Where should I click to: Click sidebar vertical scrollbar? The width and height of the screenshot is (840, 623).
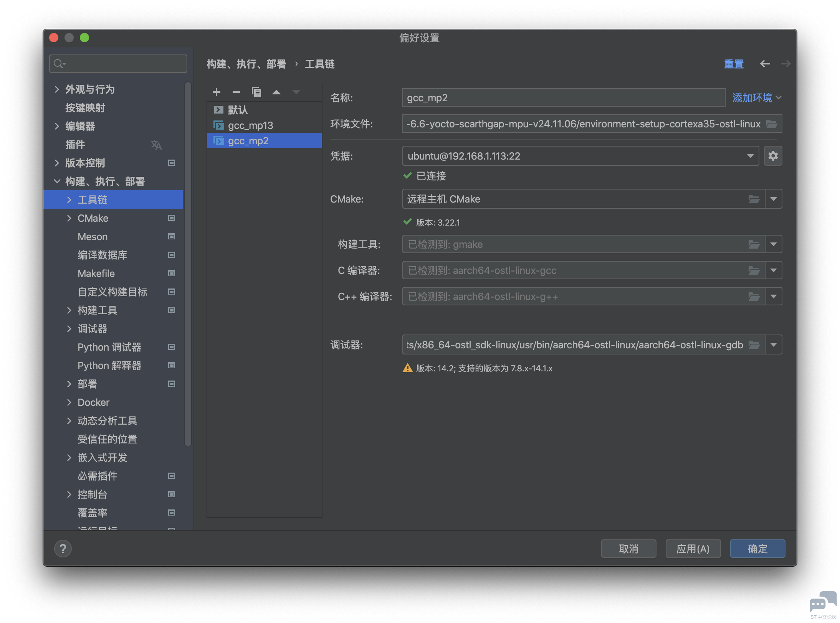point(188,265)
